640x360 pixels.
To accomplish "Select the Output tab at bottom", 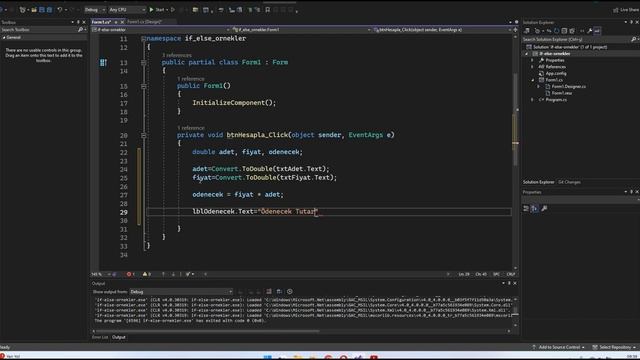I will (x=119, y=337).
